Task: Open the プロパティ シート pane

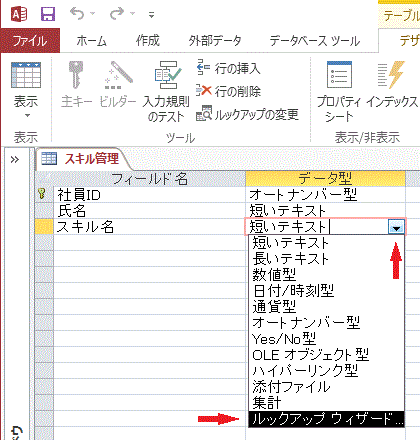Action: (x=339, y=91)
